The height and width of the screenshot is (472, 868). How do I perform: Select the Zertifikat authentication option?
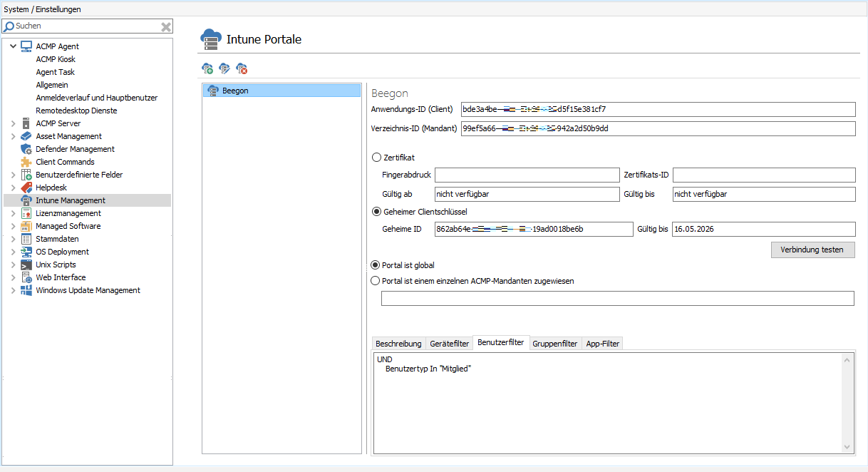(376, 158)
